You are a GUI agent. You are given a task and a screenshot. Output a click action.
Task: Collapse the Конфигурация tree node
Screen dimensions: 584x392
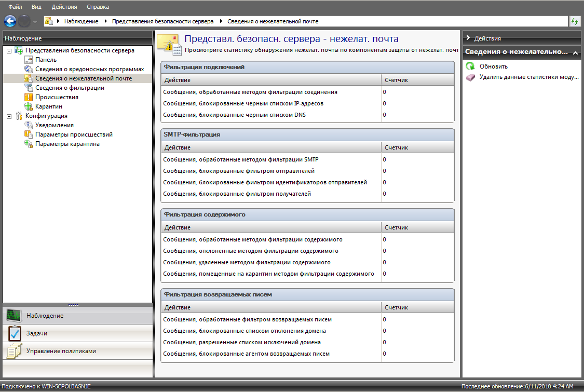click(x=9, y=116)
